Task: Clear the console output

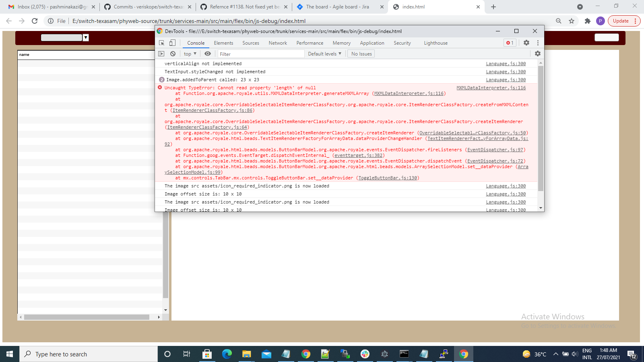Action: (173, 53)
